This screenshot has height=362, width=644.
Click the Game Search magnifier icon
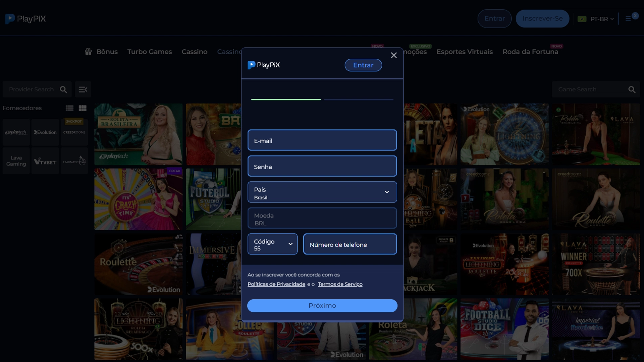pyautogui.click(x=633, y=89)
